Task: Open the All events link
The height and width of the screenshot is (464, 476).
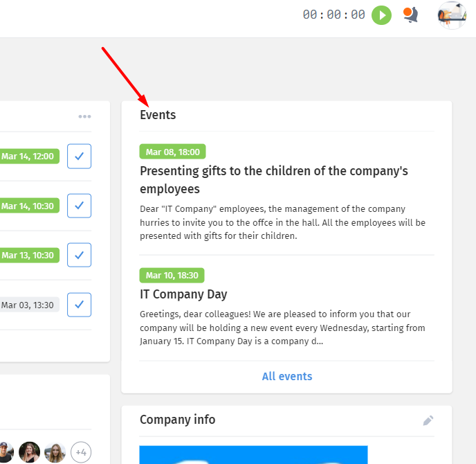Action: [287, 376]
